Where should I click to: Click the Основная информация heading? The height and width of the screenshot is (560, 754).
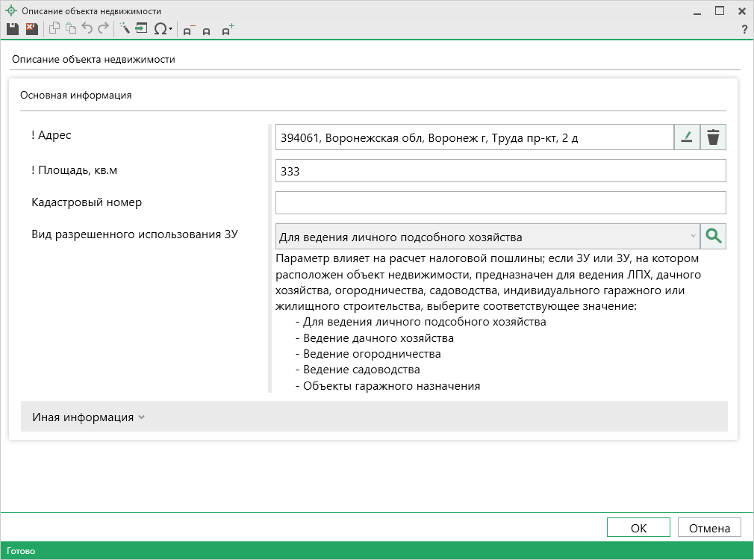click(x=76, y=96)
